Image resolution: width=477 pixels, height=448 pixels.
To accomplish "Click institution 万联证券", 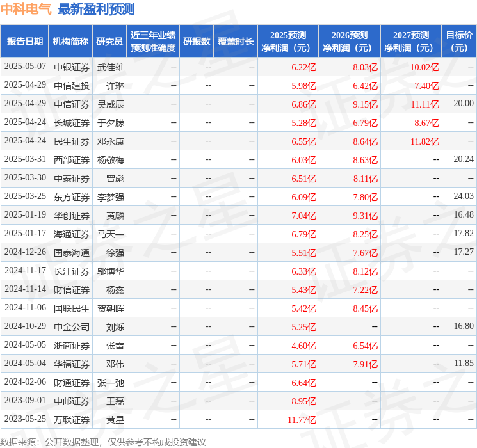I will 72,420.
